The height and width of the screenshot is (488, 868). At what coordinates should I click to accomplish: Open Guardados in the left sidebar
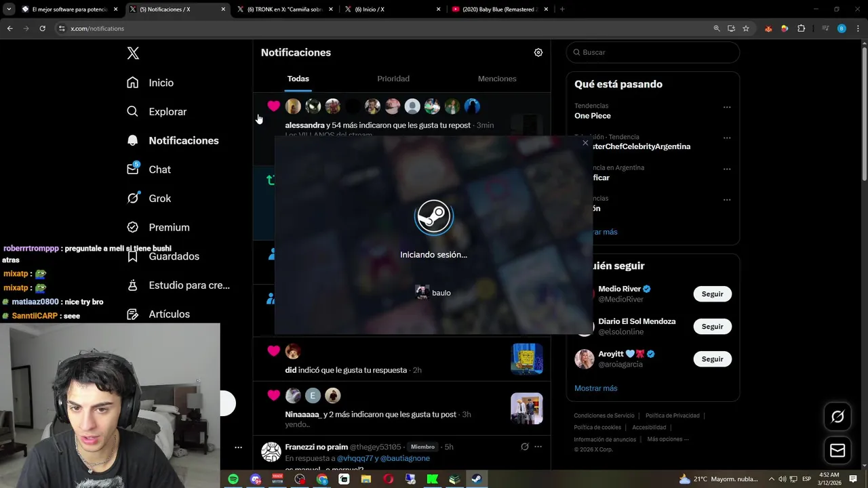163,256
